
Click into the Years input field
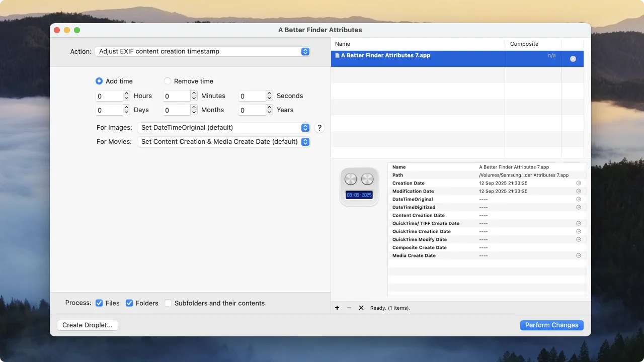tap(252, 110)
